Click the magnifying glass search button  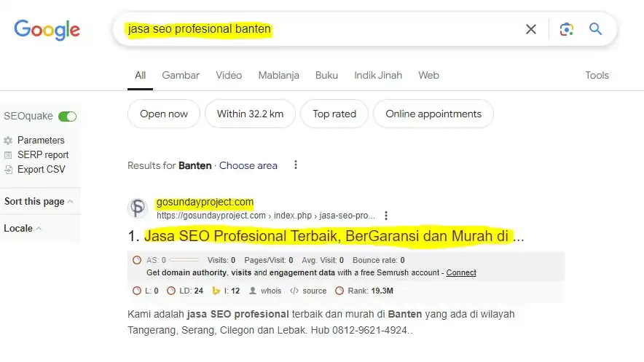click(x=595, y=29)
